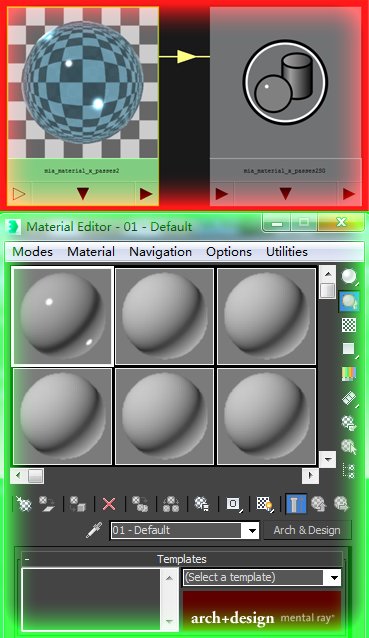Click Put to Library icon
The width and height of the screenshot is (369, 638).
click(x=202, y=504)
